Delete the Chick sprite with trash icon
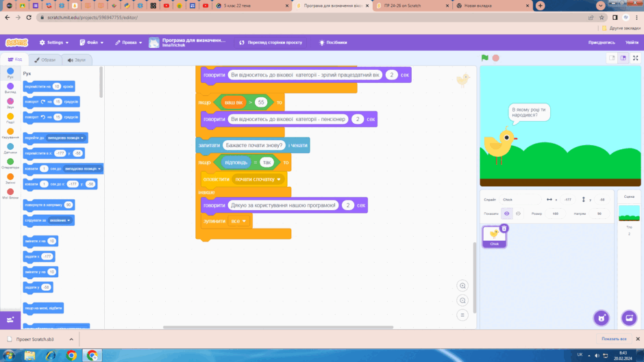The width and height of the screenshot is (644, 362). 504,229
